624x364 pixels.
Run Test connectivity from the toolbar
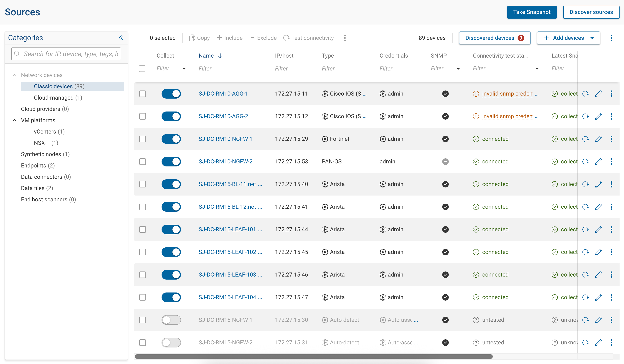click(x=309, y=38)
